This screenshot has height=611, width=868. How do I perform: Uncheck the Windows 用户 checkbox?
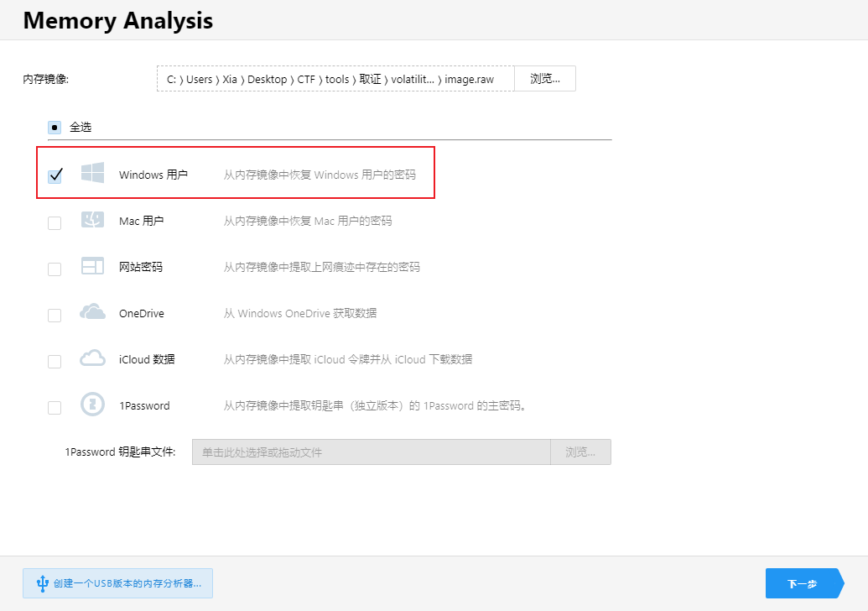coord(55,175)
